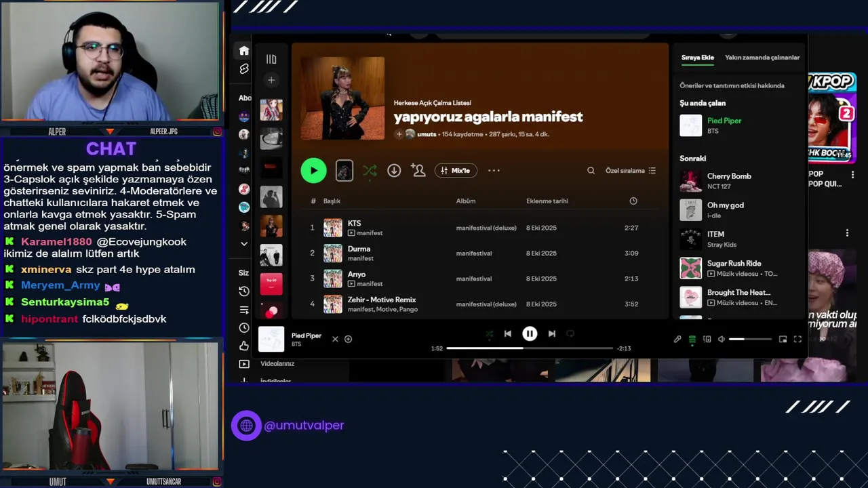Search within the playlist magnifier icon

591,171
